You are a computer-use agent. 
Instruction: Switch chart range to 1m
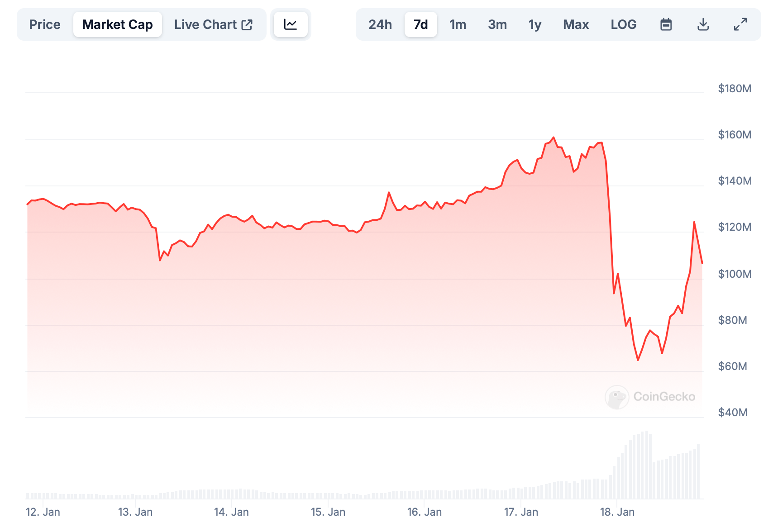click(x=458, y=24)
